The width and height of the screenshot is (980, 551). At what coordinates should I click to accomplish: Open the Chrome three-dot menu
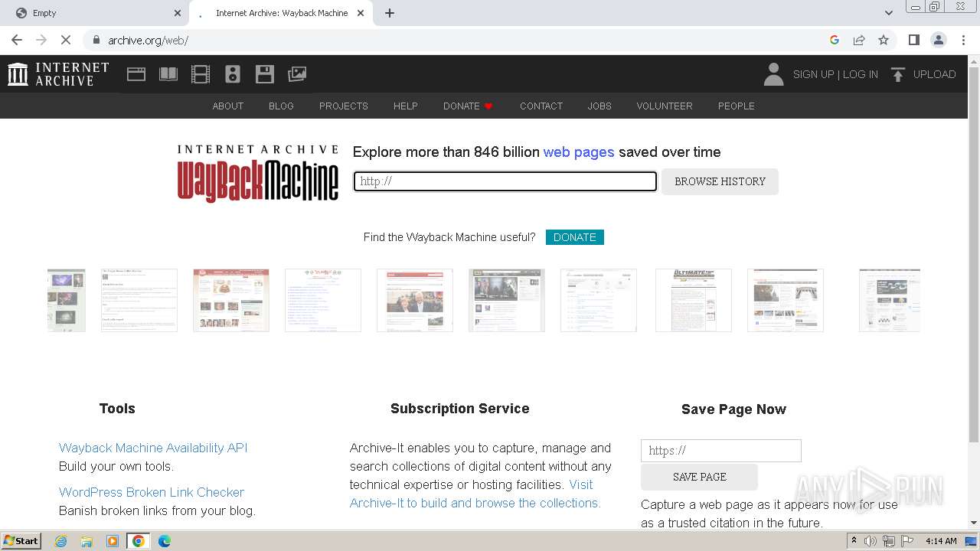click(x=963, y=40)
